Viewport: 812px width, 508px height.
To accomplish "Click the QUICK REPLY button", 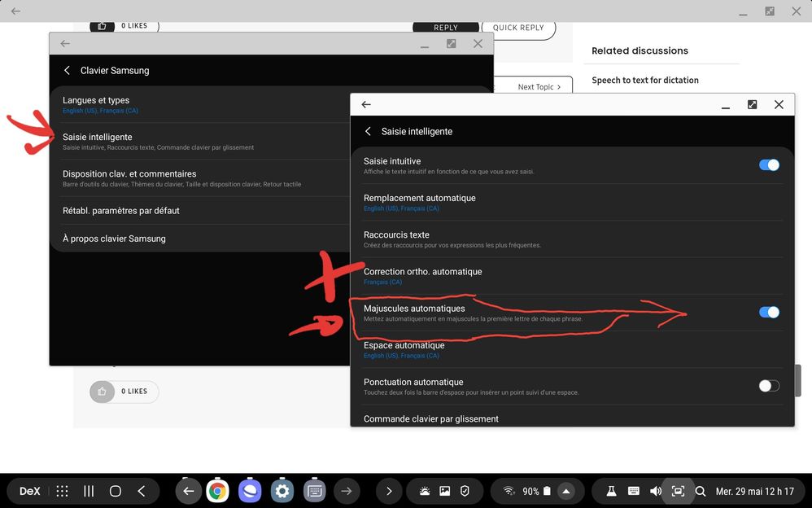I will pyautogui.click(x=518, y=28).
